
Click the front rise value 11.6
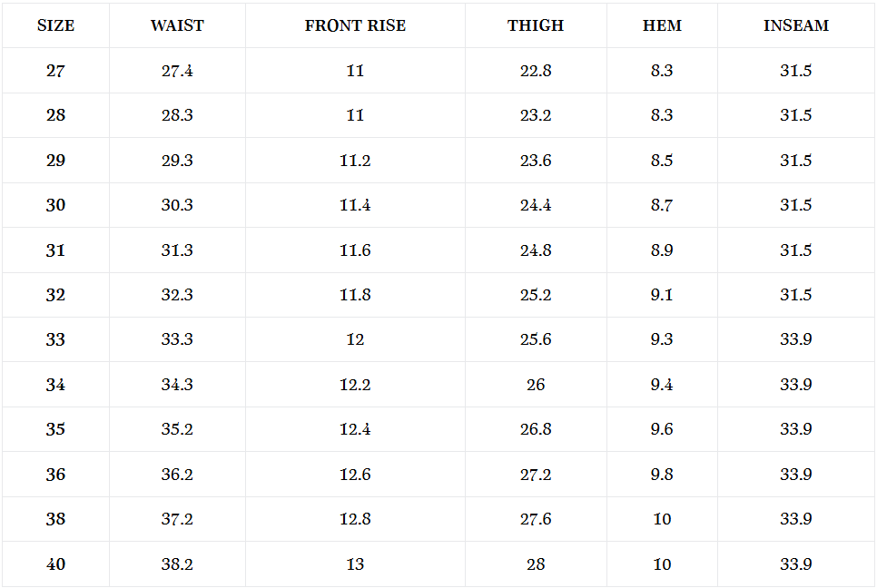click(355, 250)
